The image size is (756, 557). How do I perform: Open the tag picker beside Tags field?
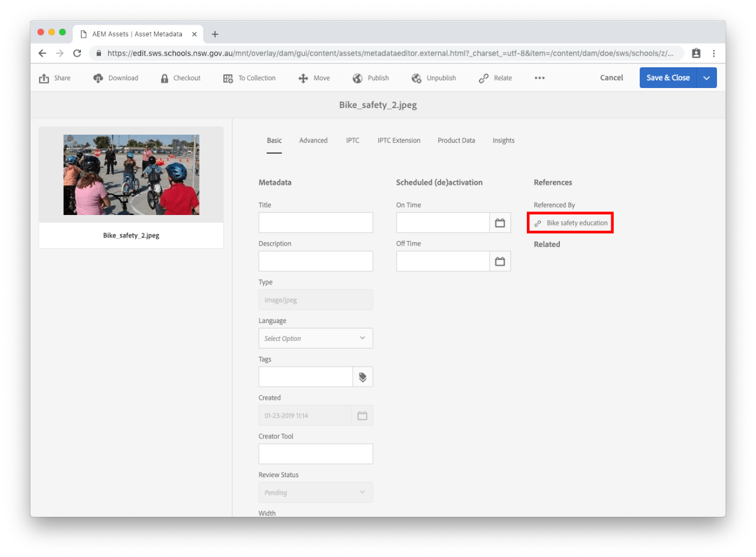click(x=363, y=377)
